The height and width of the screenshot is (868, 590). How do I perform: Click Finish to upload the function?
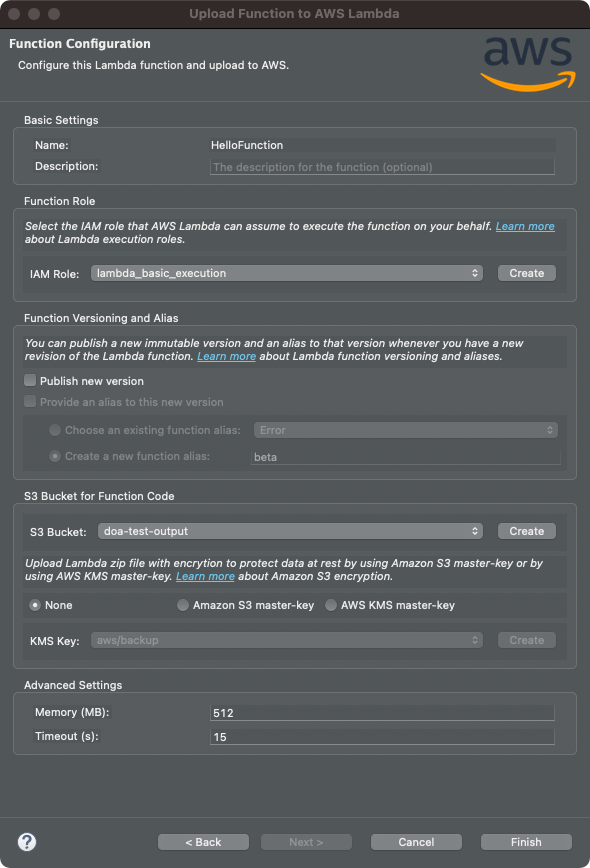click(526, 842)
